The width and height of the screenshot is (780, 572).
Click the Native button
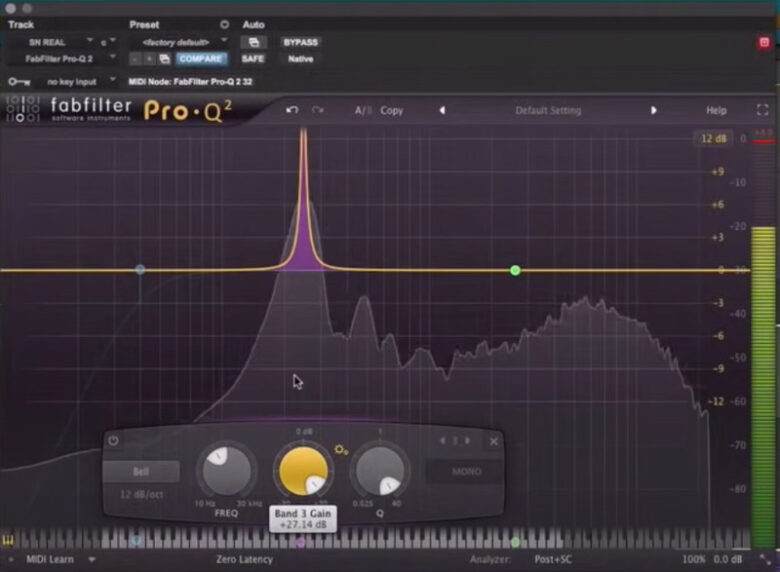(300, 59)
